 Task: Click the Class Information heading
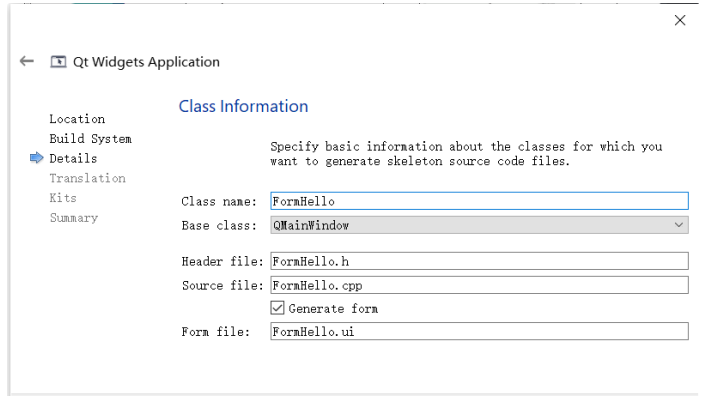(243, 106)
